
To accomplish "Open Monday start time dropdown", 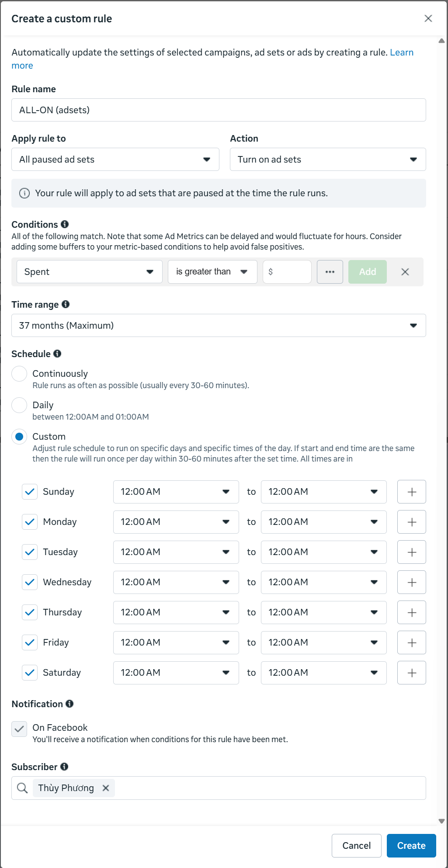I will 176,522.
